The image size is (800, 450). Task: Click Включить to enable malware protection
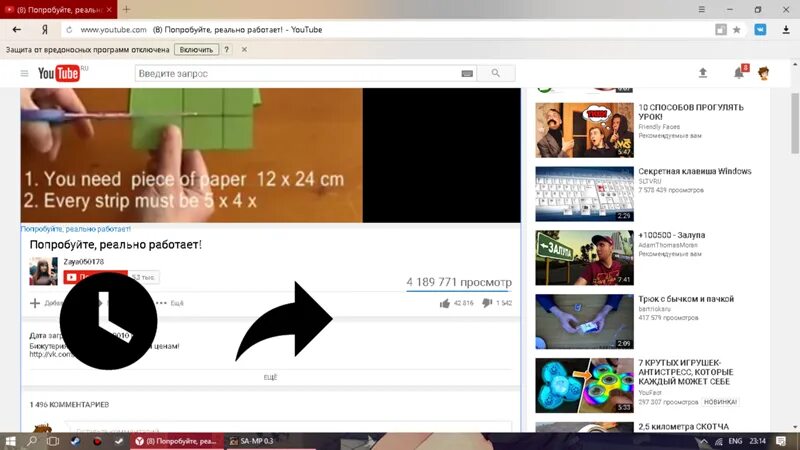coord(196,49)
